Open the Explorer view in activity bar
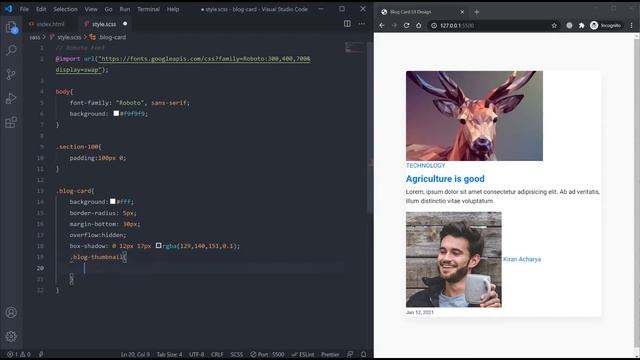The height and width of the screenshot is (360, 640). pyautogui.click(x=11, y=27)
